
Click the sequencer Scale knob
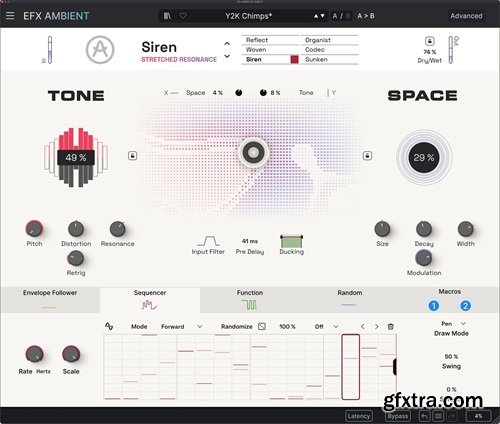click(71, 354)
